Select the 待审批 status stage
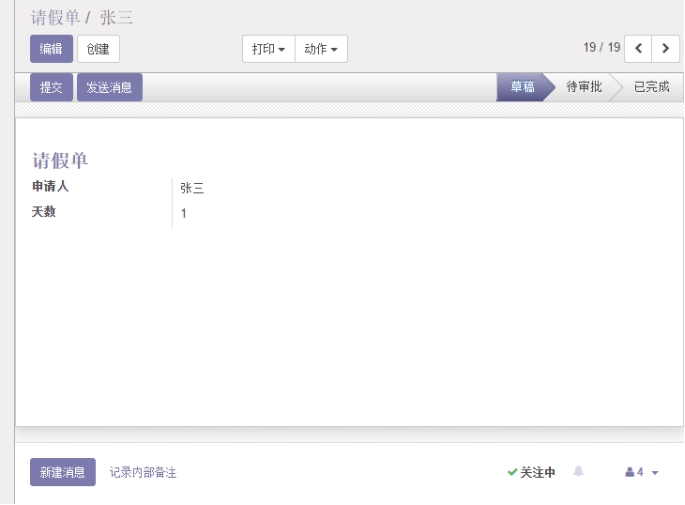The width and height of the screenshot is (685, 505). point(584,87)
